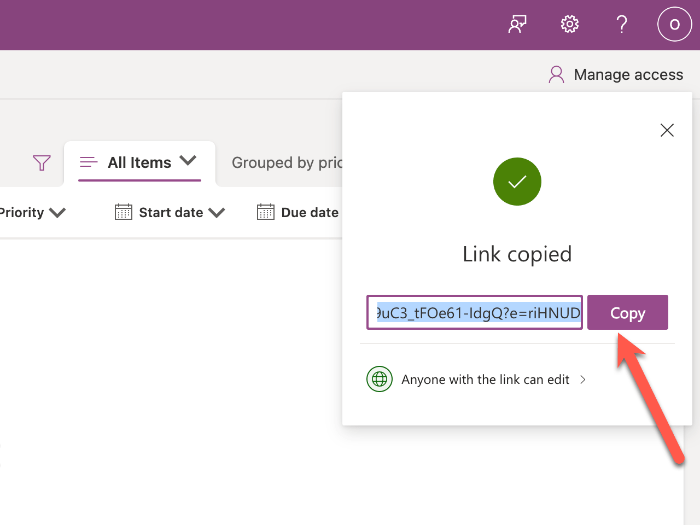Image resolution: width=700 pixels, height=525 pixels.
Task: Expand the All Items view dropdown
Action: point(188,161)
